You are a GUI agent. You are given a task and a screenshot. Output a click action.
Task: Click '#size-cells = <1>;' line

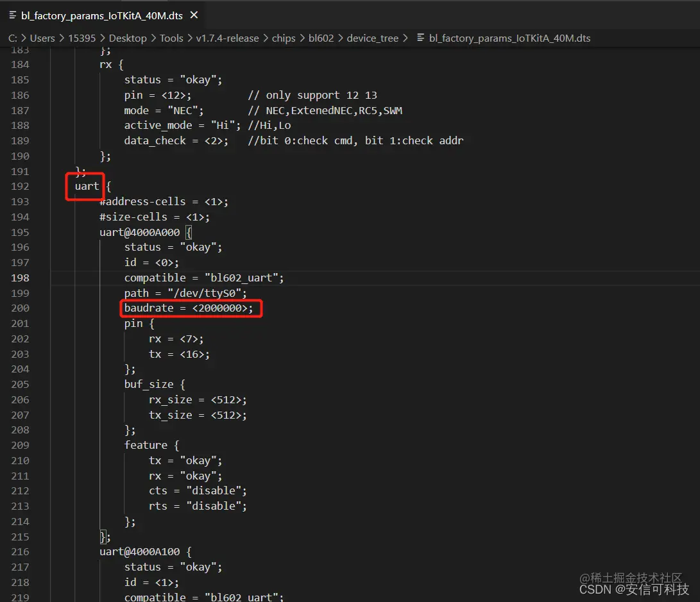[155, 217]
